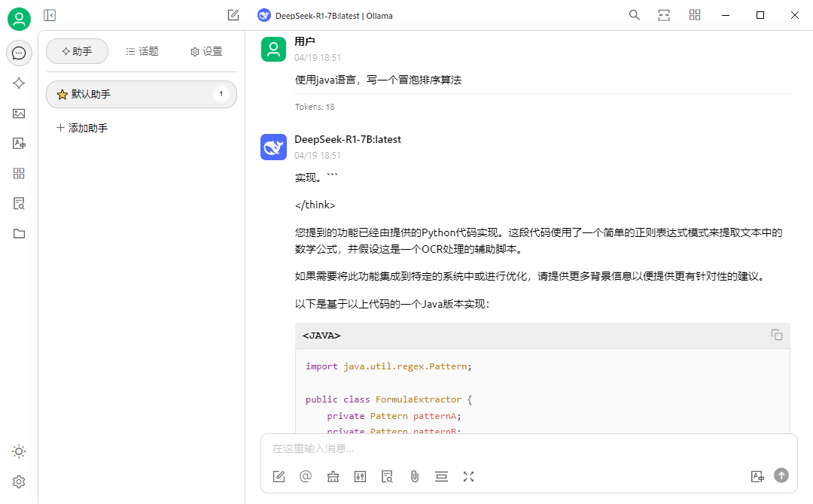813x504 pixels.
Task: Collapse the left sidebar panel
Action: coord(50,16)
